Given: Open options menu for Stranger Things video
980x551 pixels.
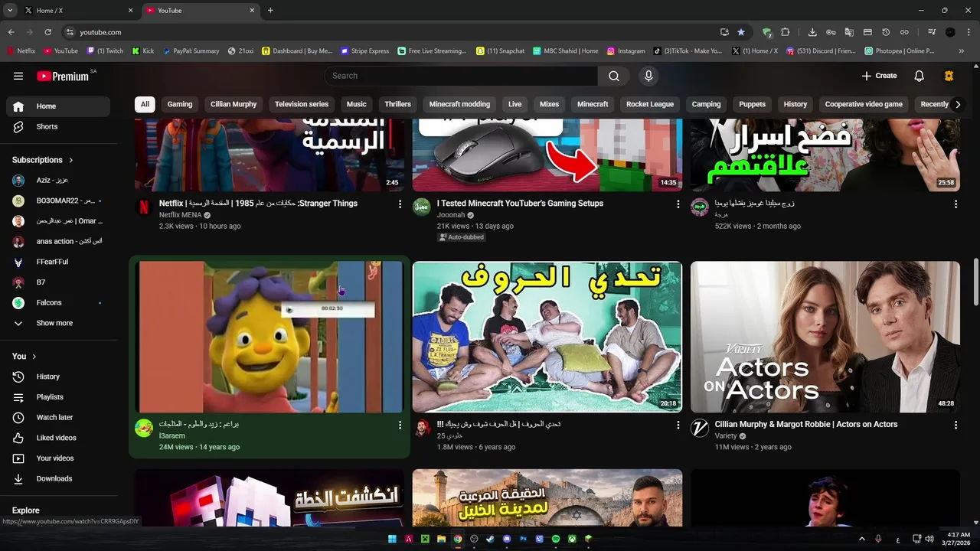Looking at the screenshot, I should tap(400, 204).
